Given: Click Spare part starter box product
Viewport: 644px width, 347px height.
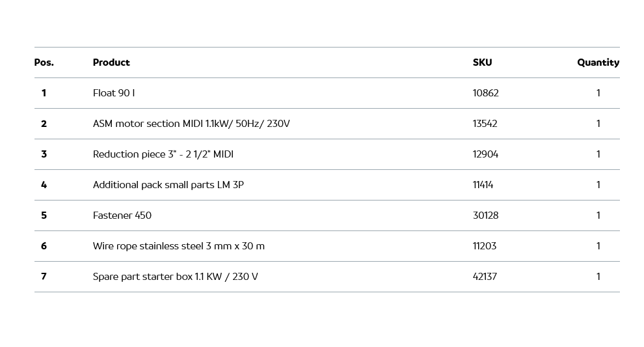Looking at the screenshot, I should click(x=175, y=277).
